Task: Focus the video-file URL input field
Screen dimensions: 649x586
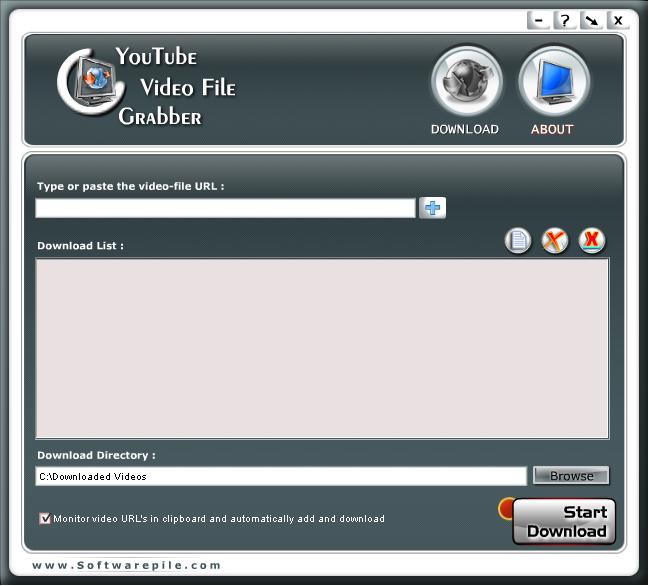Action: (x=226, y=208)
